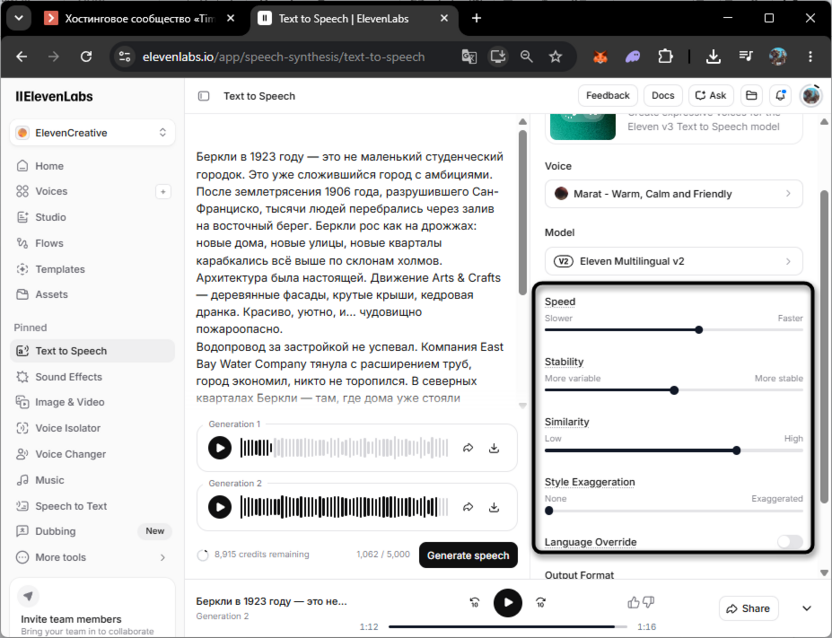Open Voice Isolator tool
This screenshot has height=638, width=832.
(92, 428)
